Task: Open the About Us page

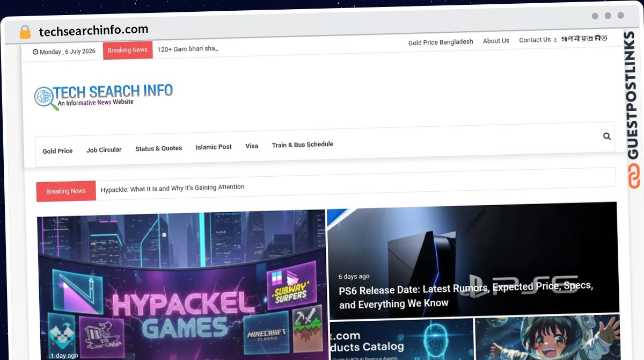Action: tap(496, 41)
